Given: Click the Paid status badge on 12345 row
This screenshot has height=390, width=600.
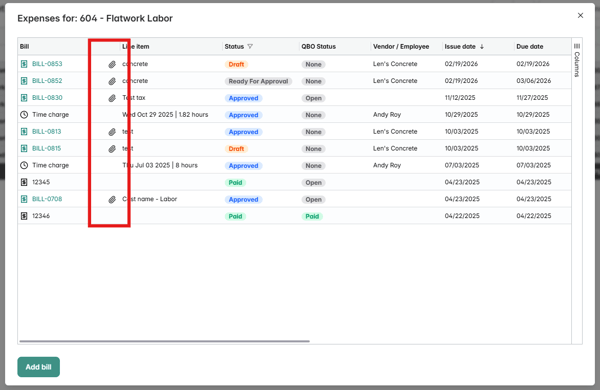Looking at the screenshot, I should click(235, 183).
